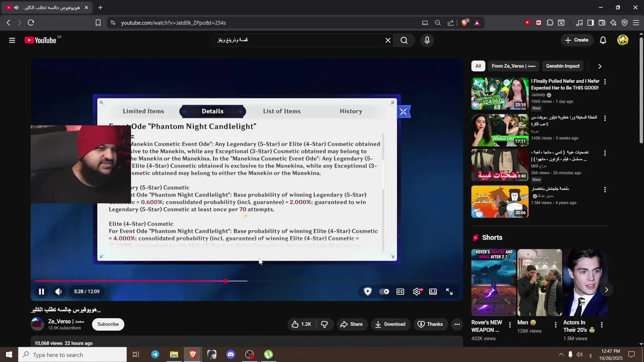Bookmark this page
This screenshot has width=644, height=362.
[x=98, y=23]
